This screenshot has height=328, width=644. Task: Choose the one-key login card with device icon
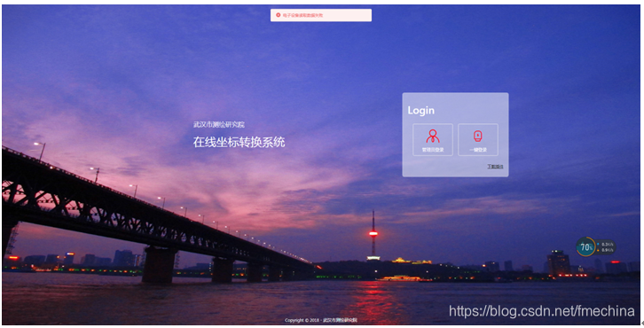[x=477, y=139]
